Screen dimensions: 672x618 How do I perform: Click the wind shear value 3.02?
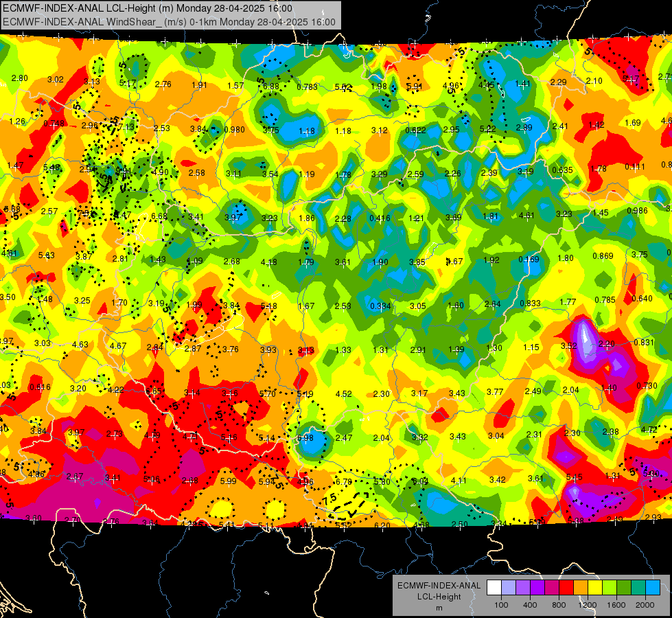point(56,80)
